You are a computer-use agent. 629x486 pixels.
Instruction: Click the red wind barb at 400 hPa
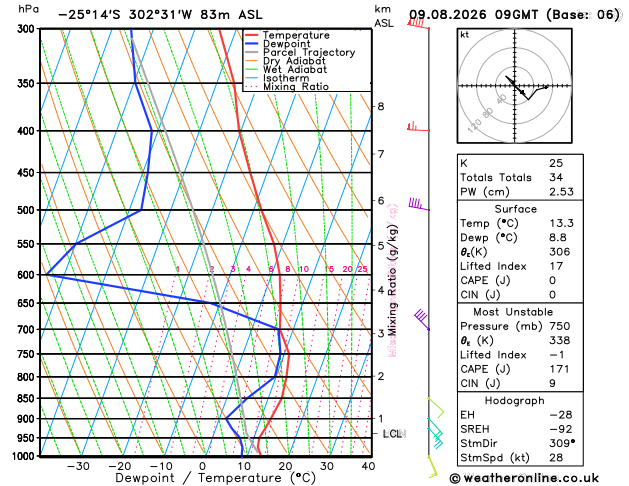(x=418, y=127)
